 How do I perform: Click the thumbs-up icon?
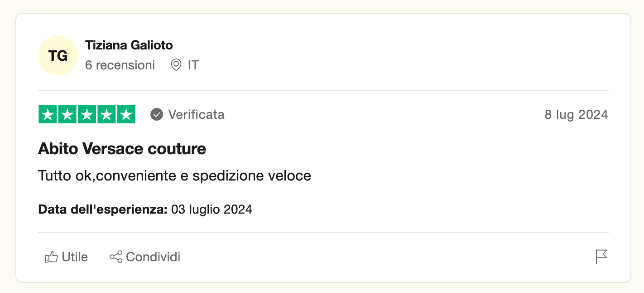click(52, 257)
